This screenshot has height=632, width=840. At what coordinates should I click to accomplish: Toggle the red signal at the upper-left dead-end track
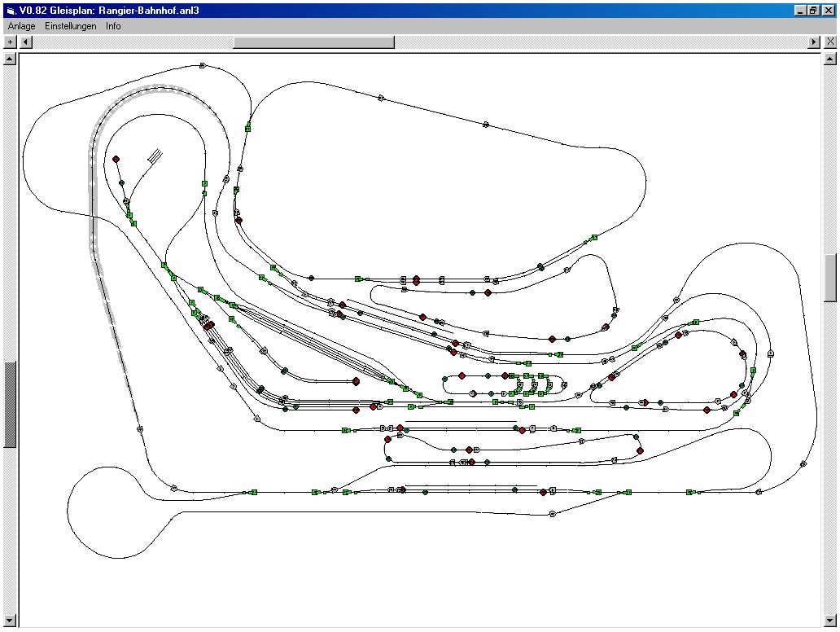click(116, 160)
